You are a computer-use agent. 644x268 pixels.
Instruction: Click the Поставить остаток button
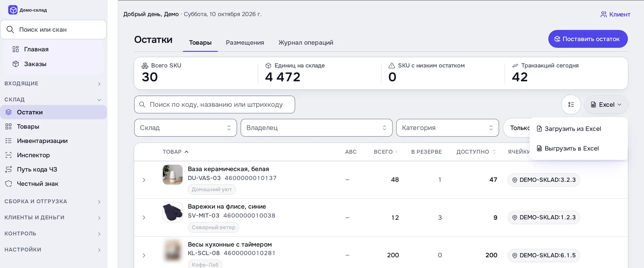pyautogui.click(x=588, y=39)
